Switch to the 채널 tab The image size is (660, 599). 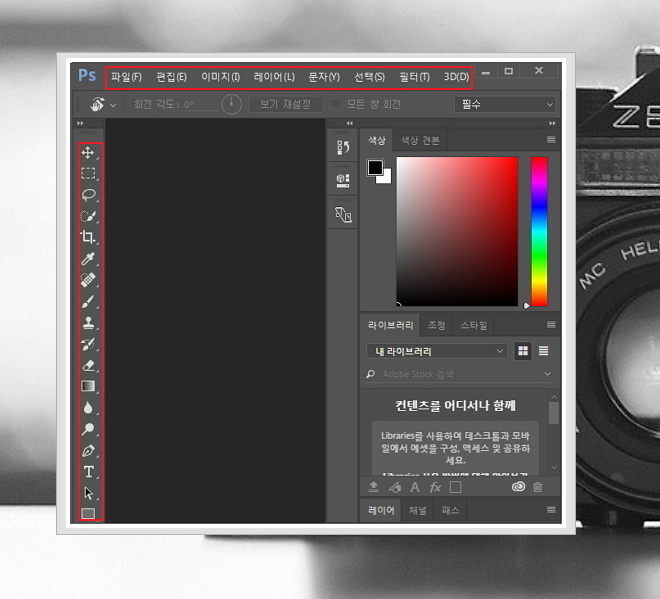click(418, 511)
